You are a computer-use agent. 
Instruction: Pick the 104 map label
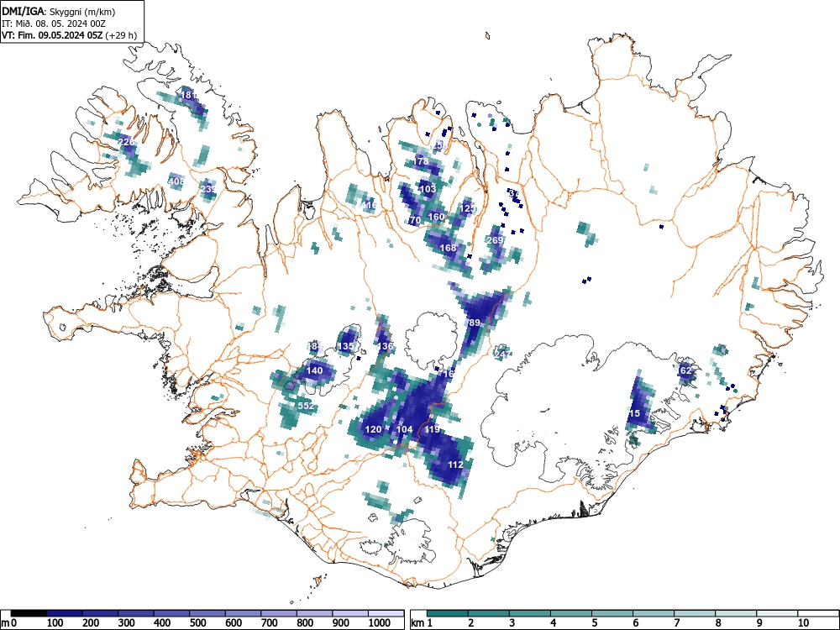(405, 429)
